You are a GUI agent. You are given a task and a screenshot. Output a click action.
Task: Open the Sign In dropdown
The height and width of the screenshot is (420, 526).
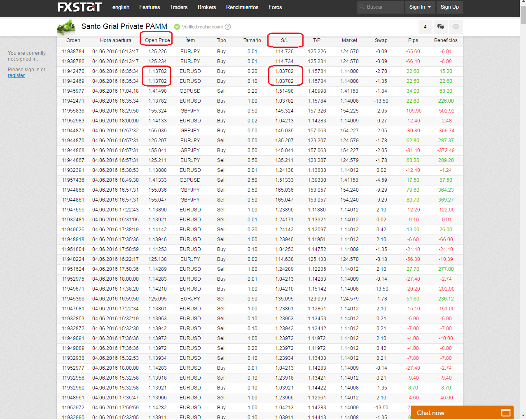pyautogui.click(x=420, y=7)
